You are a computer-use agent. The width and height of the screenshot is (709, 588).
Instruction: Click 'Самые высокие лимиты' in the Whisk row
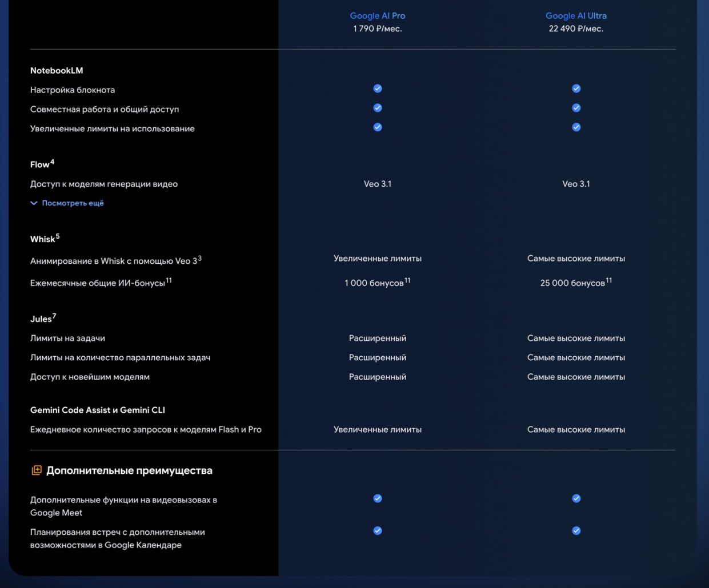point(576,259)
